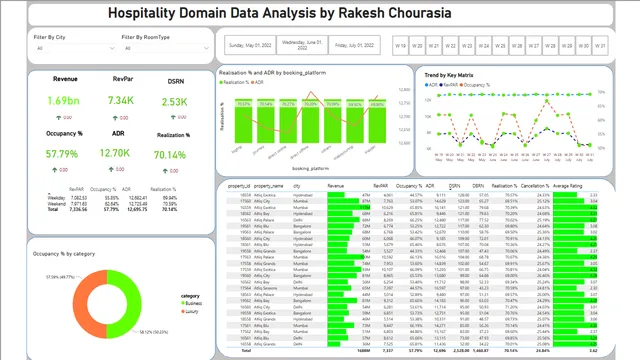Filter by week W 26
The height and width of the screenshot is (360, 640).
(x=517, y=46)
